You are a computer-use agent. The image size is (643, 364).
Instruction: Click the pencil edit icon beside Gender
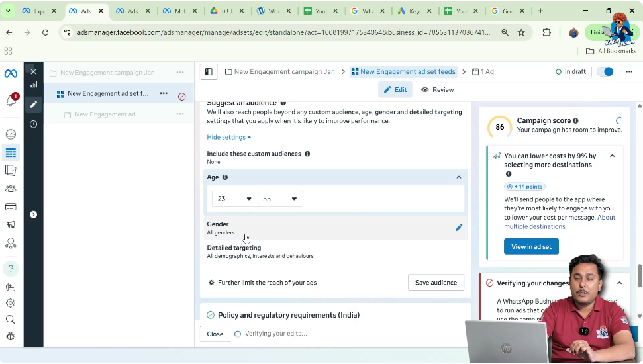459,228
